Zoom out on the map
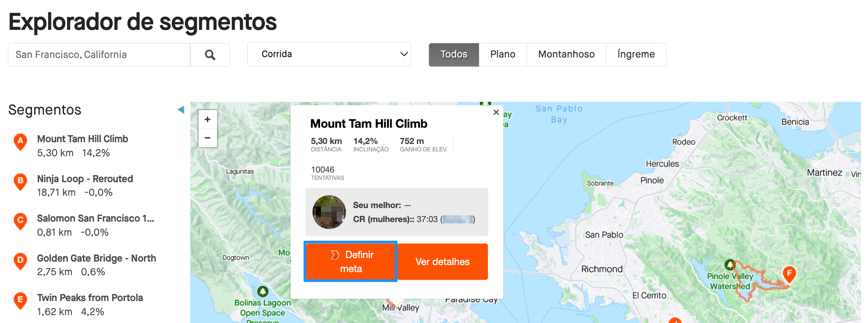This screenshot has height=323, width=868. [x=208, y=138]
